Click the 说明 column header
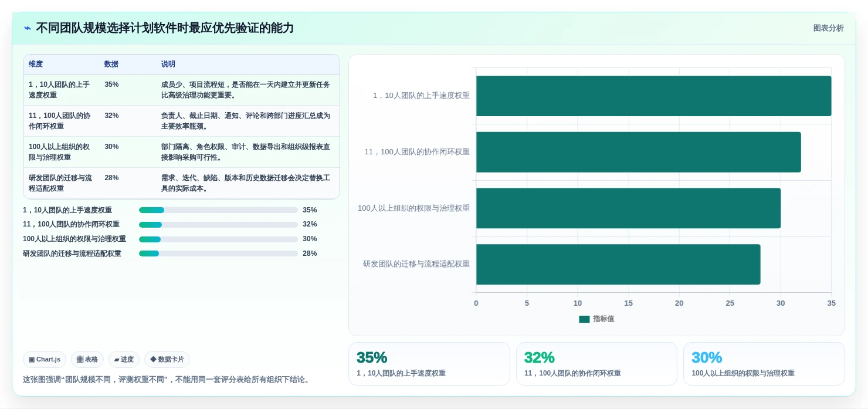 (x=168, y=64)
